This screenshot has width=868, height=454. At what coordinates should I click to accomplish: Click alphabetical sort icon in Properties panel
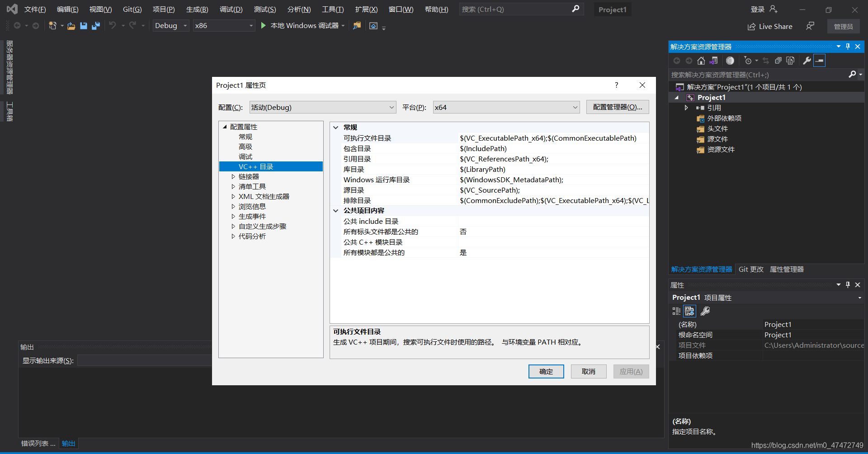(x=689, y=311)
